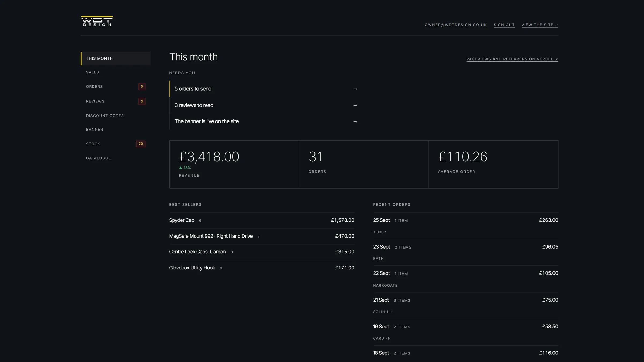The height and width of the screenshot is (362, 644).
Task: Click the arrow beside the banner is live
Action: (x=355, y=121)
